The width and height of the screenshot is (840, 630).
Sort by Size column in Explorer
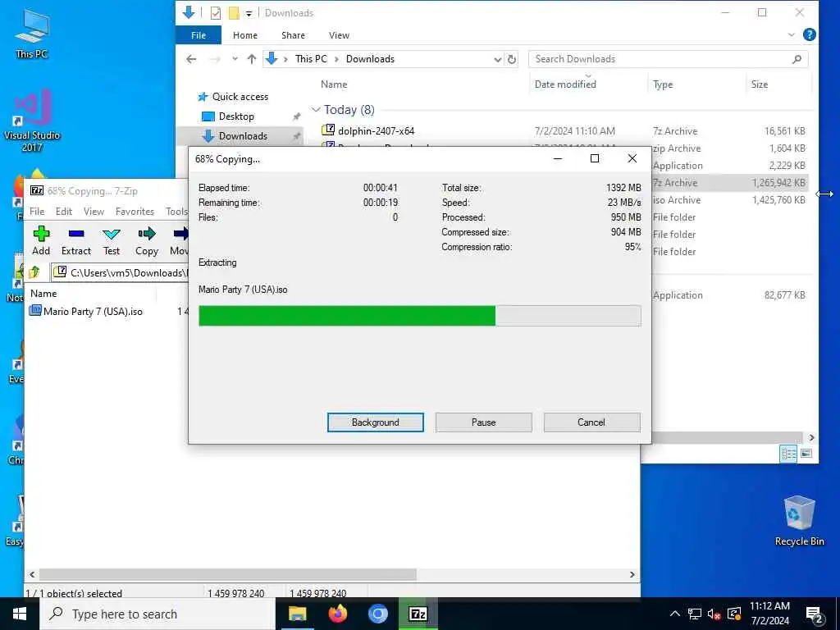(759, 84)
